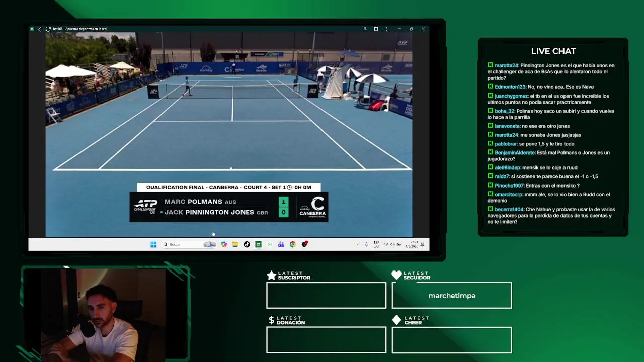The width and height of the screenshot is (644, 362).
Task: Click the Latest Seguidor heart icon
Action: [x=396, y=275]
